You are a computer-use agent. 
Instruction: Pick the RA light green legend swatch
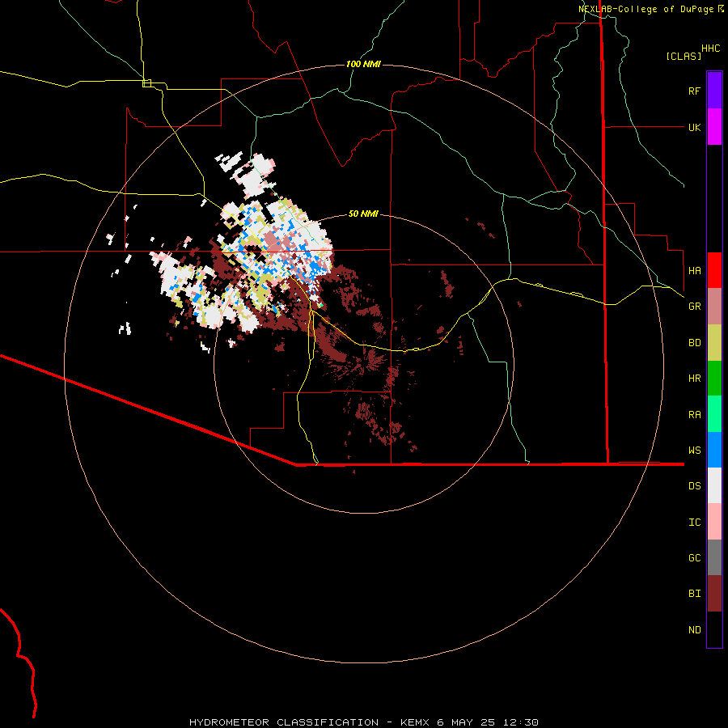(714, 414)
